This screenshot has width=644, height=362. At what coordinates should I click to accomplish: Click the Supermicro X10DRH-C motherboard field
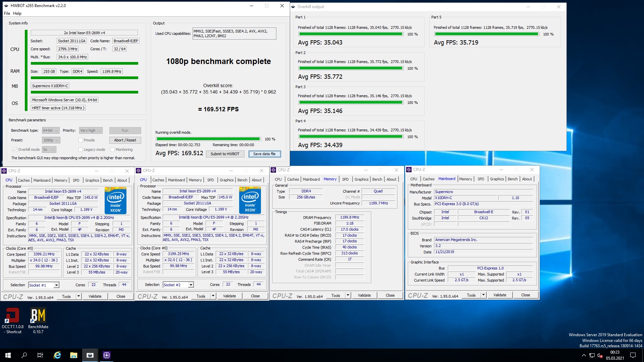pos(50,86)
